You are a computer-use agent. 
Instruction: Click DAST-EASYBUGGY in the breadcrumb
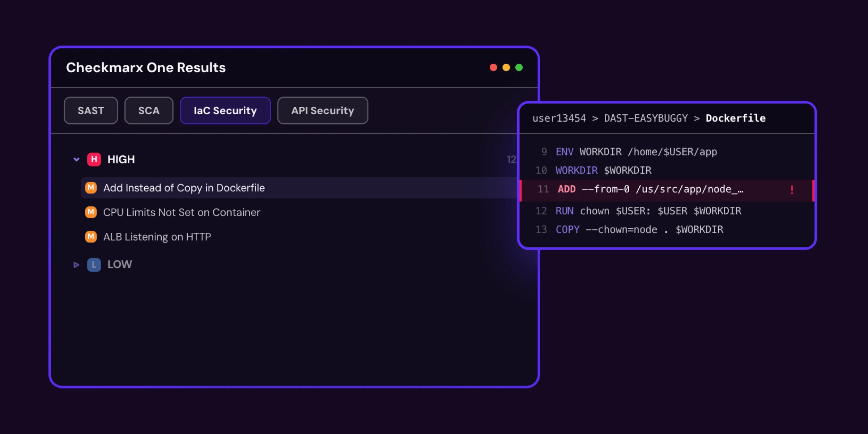tap(646, 118)
